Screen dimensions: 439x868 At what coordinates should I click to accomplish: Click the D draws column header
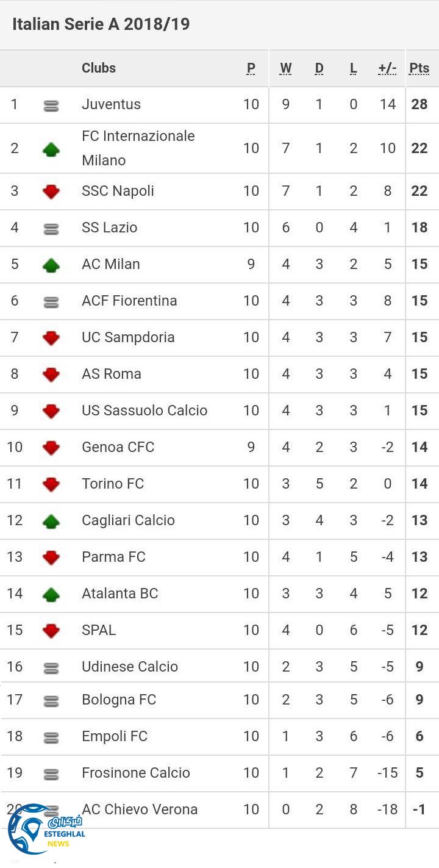[319, 68]
